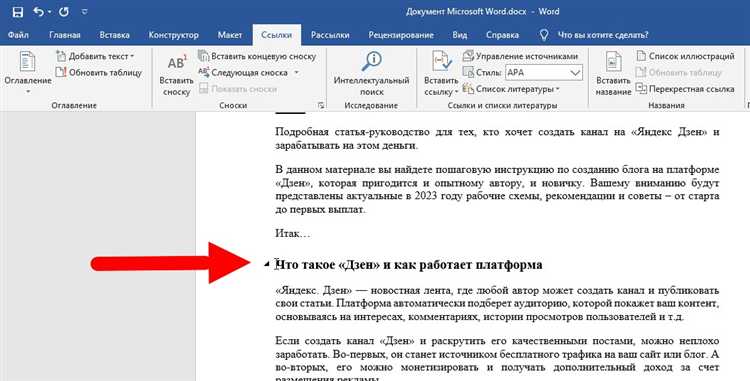750x381 pixels.
Task: Redo the last action
Action: pos(64,12)
